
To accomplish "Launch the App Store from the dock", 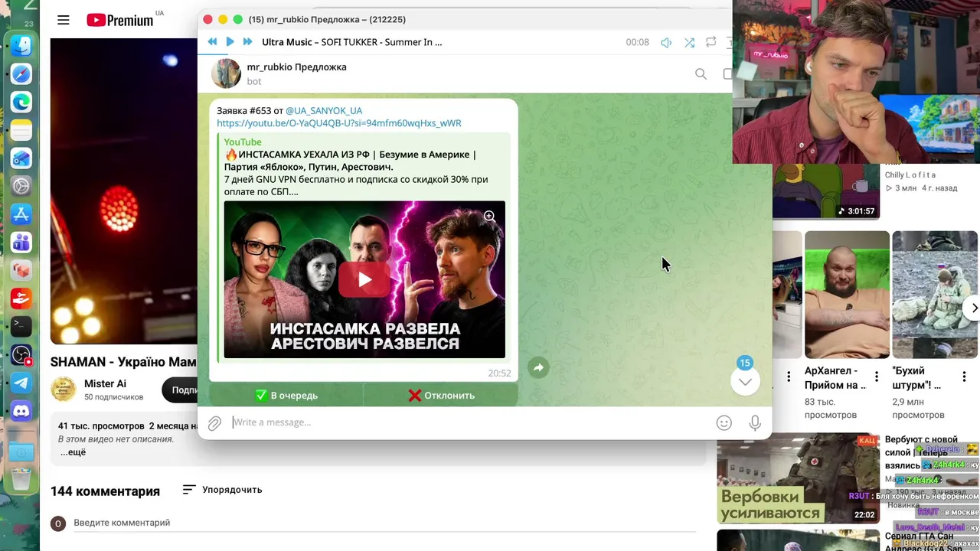I will coord(21,214).
